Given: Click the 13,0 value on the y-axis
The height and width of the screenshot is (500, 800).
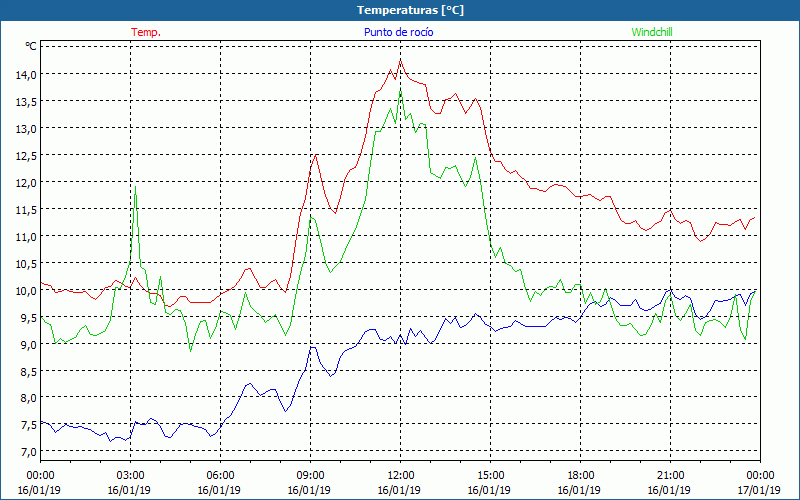Looking at the screenshot, I should point(26,129).
